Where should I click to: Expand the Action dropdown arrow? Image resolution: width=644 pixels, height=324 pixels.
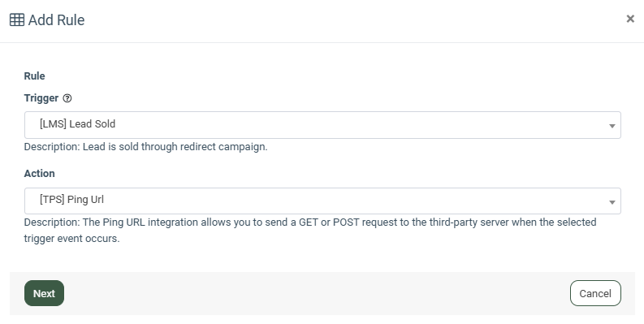click(612, 202)
